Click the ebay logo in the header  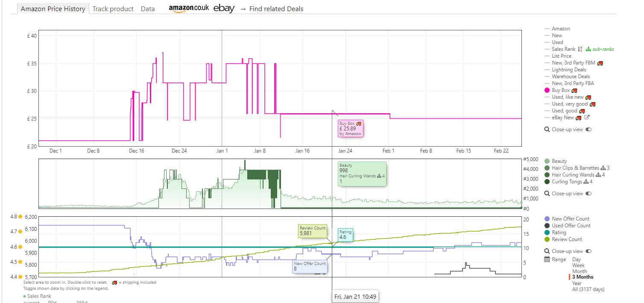point(224,8)
